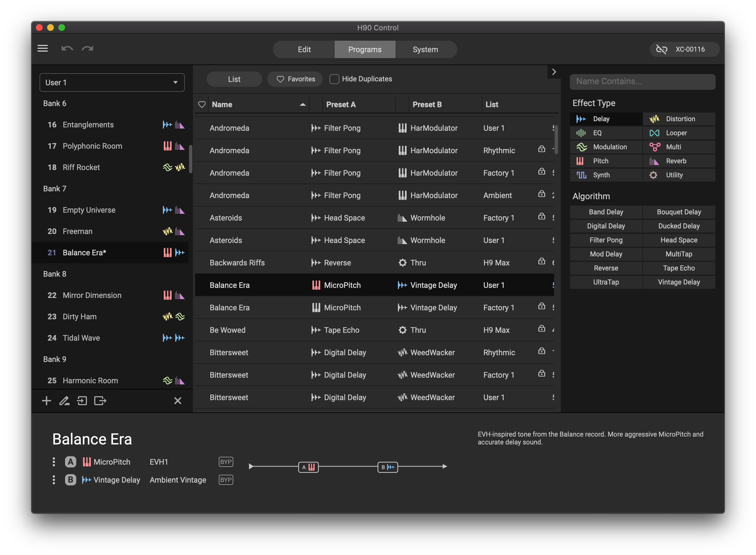Toggle BYP bypass for MicroPitch preset A
The width and height of the screenshot is (756, 555).
(225, 462)
